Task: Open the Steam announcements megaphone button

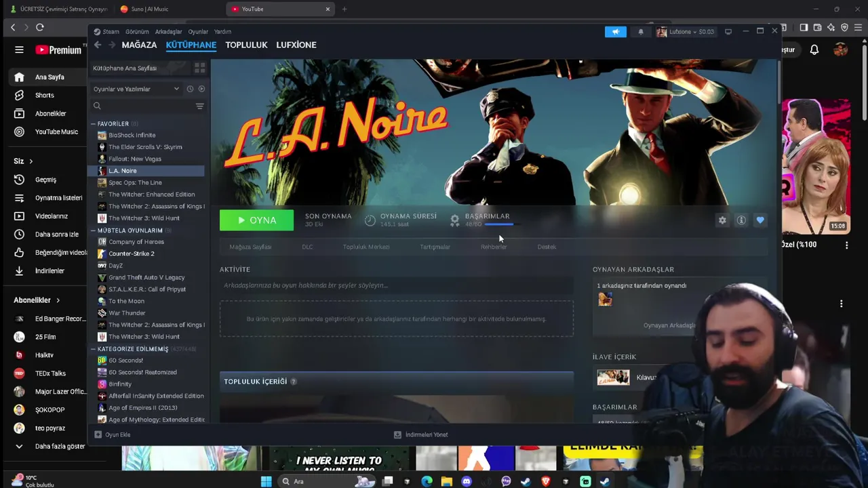Action: coord(616,32)
